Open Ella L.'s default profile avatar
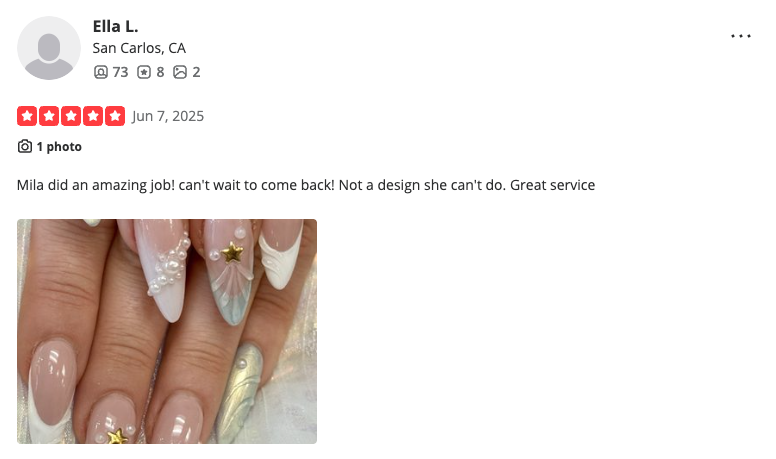776x459 pixels. click(49, 48)
